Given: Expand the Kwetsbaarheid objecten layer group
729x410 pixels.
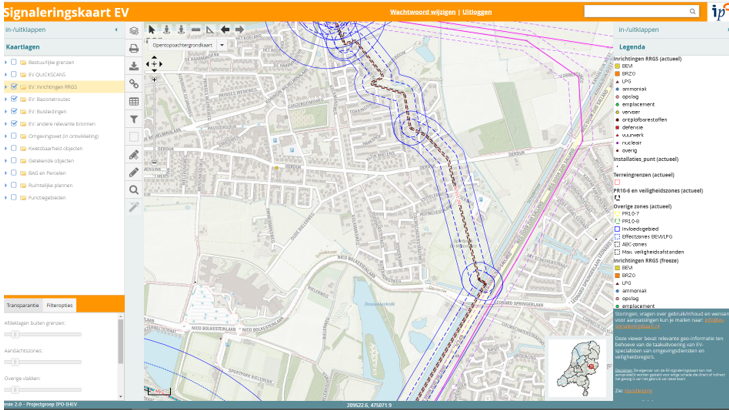Looking at the screenshot, I should point(5,148).
